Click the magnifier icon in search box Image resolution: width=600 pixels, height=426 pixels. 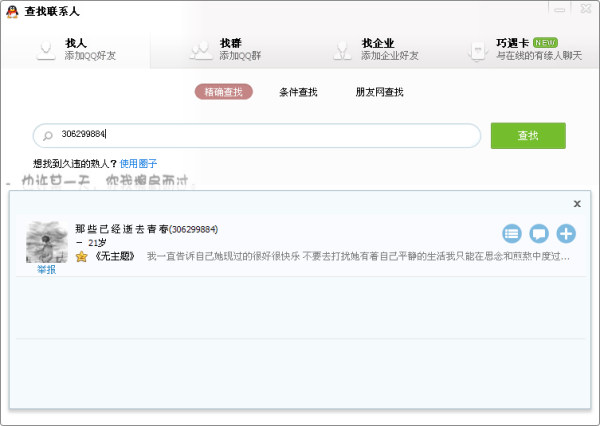tap(46, 136)
